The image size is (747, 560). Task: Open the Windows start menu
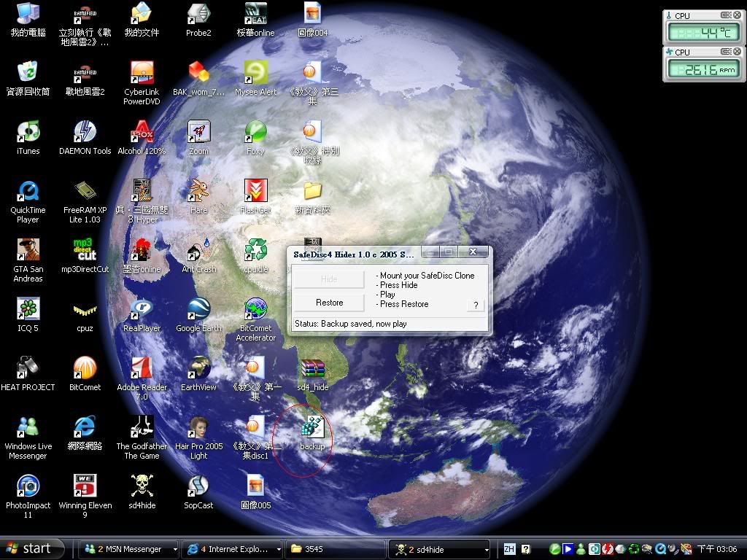coord(32,548)
